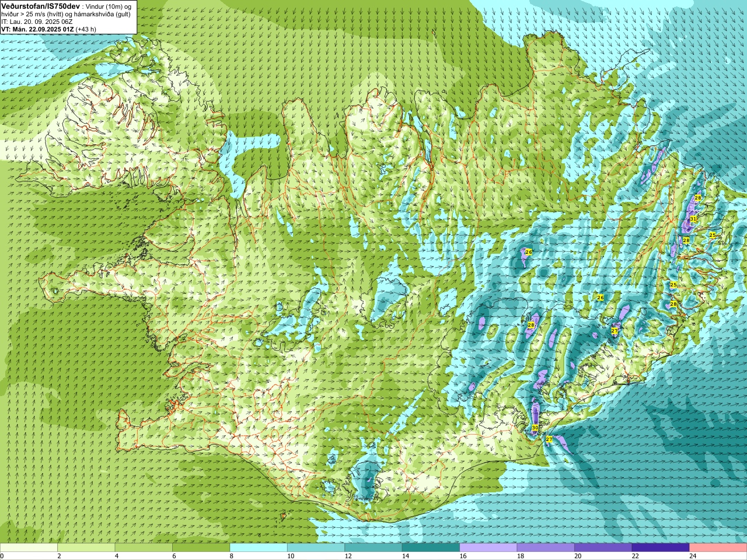Click the legend tick label 18
The image size is (747, 560).
[x=521, y=556]
